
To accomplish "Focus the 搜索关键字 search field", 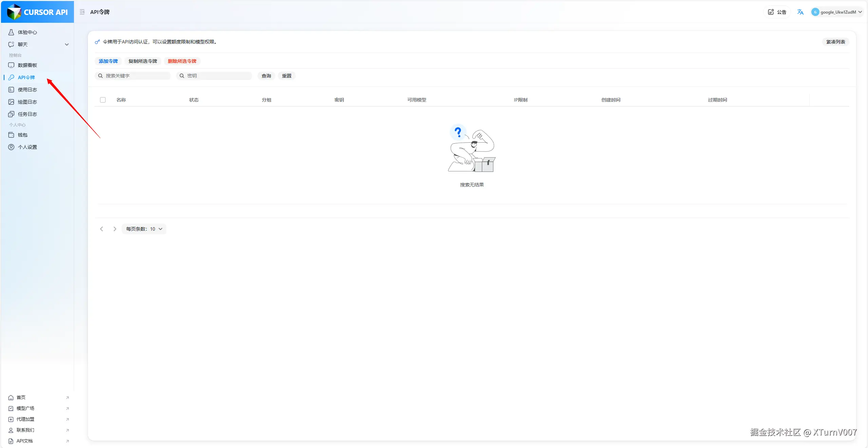I will click(x=136, y=76).
